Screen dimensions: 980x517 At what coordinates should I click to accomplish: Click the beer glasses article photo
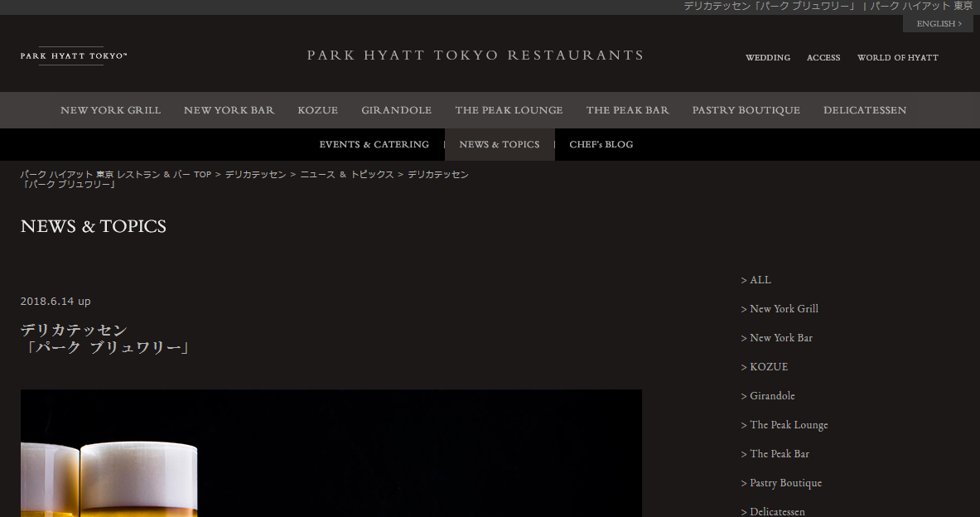pos(331,453)
